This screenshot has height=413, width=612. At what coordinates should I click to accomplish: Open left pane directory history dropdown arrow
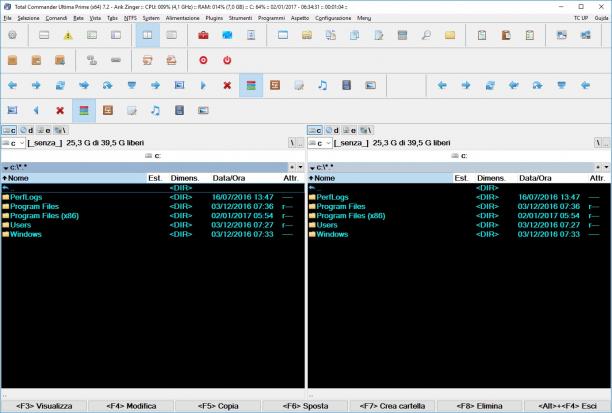coord(301,167)
